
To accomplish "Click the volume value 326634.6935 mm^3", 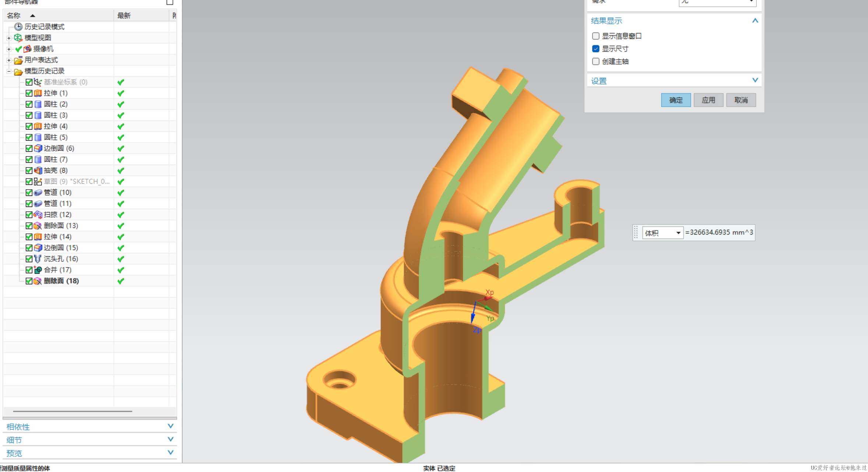I will (721, 232).
